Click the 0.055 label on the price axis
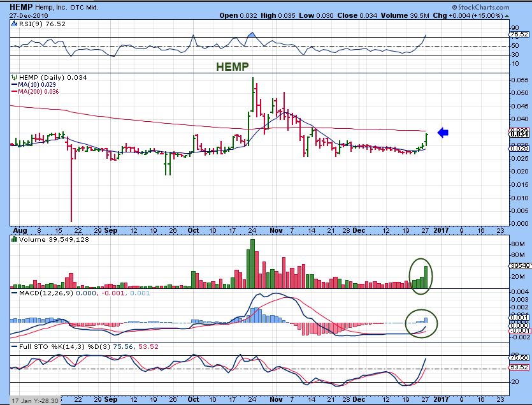Viewport: 532px width, 405px height. (x=520, y=80)
